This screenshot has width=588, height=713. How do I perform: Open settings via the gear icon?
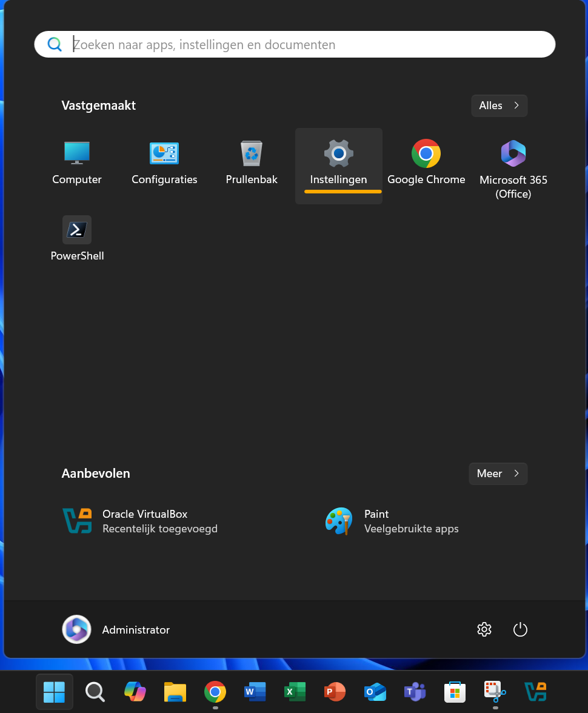point(484,629)
